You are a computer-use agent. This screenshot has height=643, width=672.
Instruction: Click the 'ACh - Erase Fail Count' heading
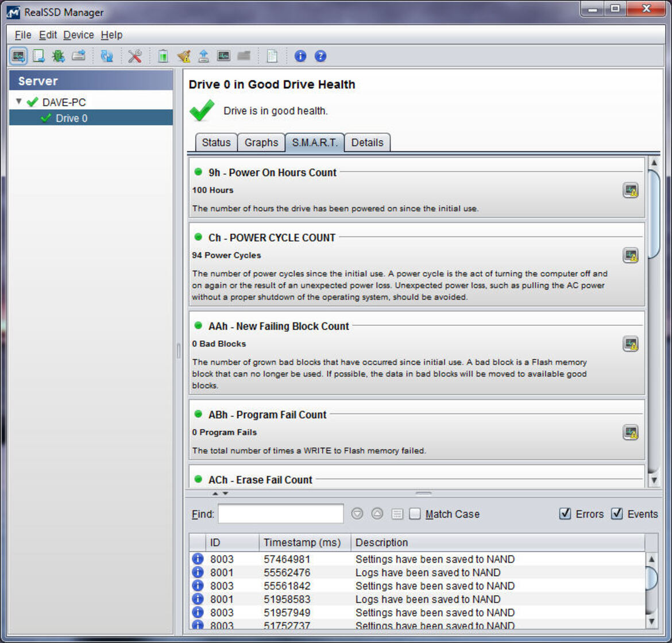pyautogui.click(x=261, y=480)
